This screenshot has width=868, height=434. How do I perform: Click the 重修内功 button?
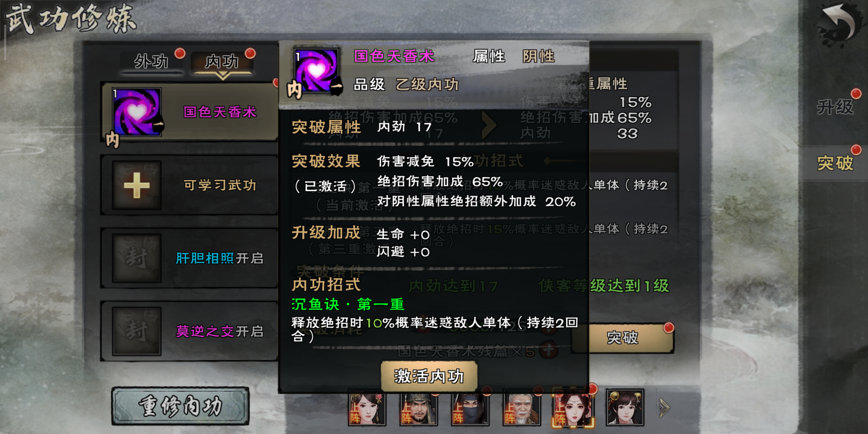point(180,406)
